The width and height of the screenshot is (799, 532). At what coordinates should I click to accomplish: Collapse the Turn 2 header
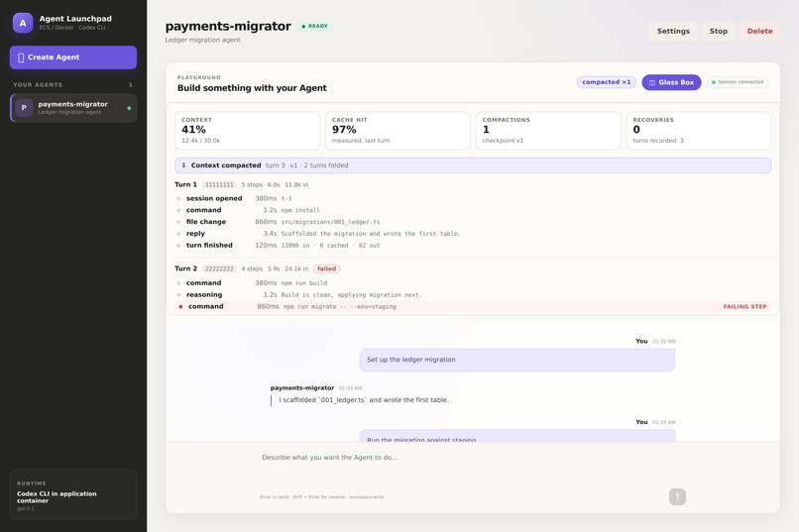point(258,268)
